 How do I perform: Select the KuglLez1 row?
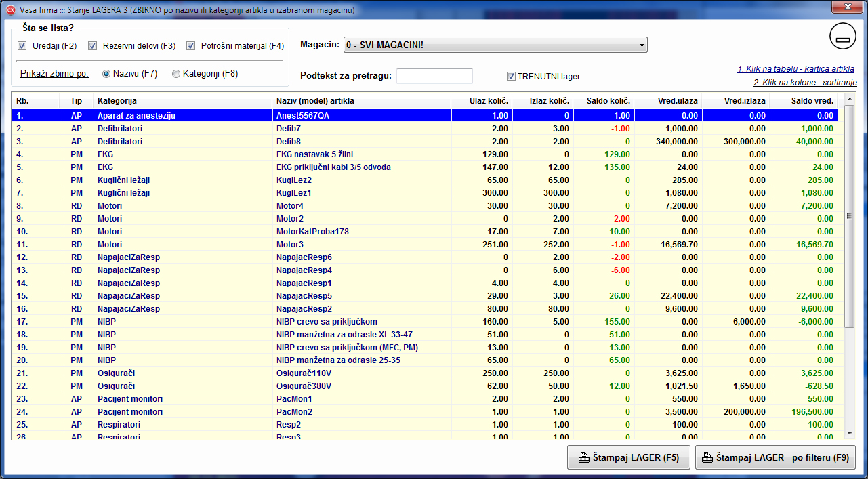(425, 193)
